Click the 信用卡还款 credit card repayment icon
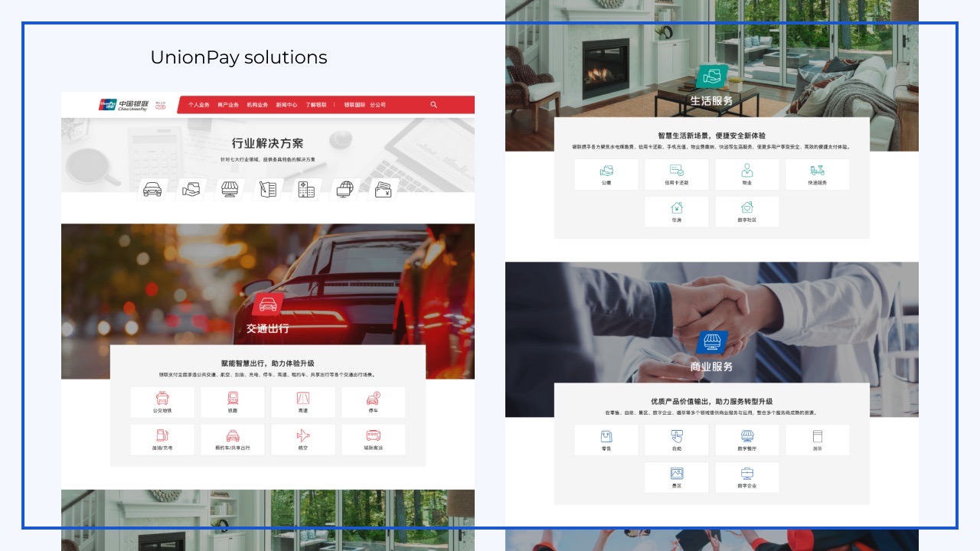The height and width of the screenshot is (551, 980). (677, 174)
